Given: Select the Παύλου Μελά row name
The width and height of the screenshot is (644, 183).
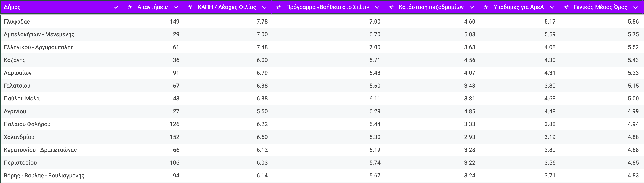Looking at the screenshot, I should (22, 98).
